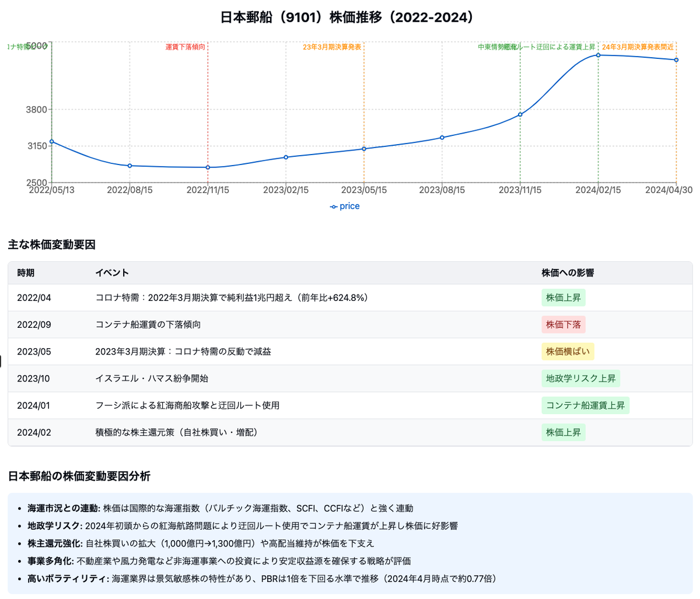This screenshot has height=599, width=700.
Task: Click the 海運市況との連動 bullet label
Action: pyautogui.click(x=64, y=509)
